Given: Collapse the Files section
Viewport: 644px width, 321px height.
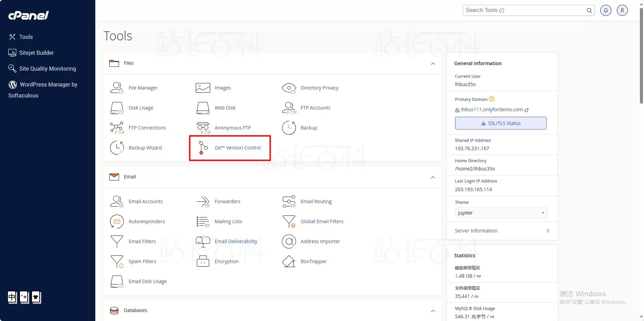Looking at the screenshot, I should pyautogui.click(x=433, y=64).
